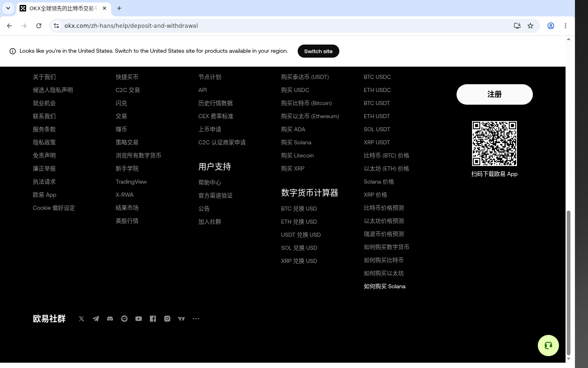
Task: Open the BTC USDC link
Action: pyautogui.click(x=377, y=77)
